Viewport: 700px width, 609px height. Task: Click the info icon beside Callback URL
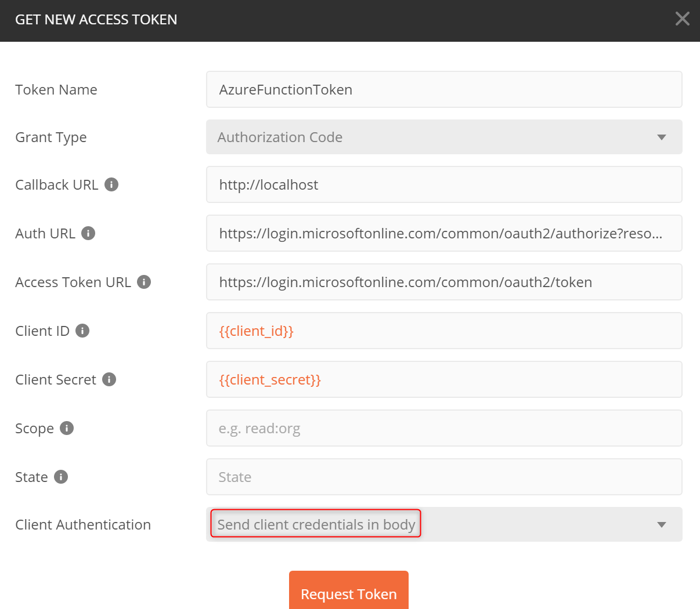[111, 184]
